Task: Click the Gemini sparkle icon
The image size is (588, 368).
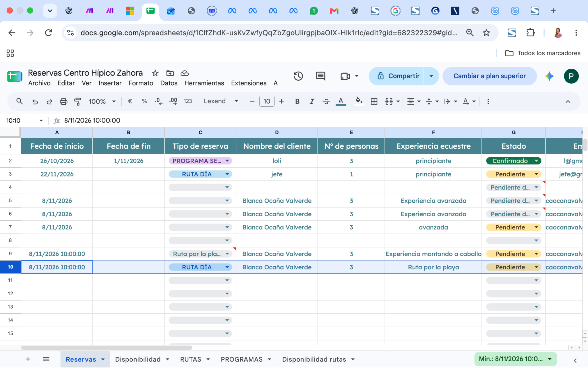Action: 549,76
